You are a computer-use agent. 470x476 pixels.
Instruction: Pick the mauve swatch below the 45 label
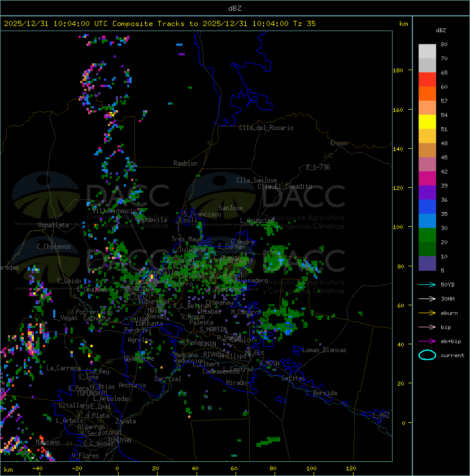click(x=427, y=165)
